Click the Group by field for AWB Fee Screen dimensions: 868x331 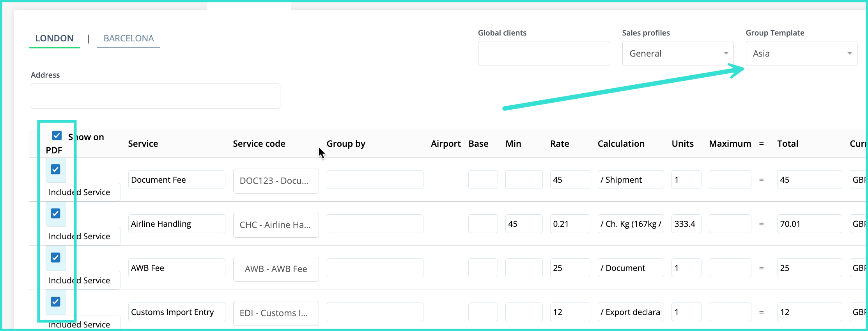tap(375, 268)
